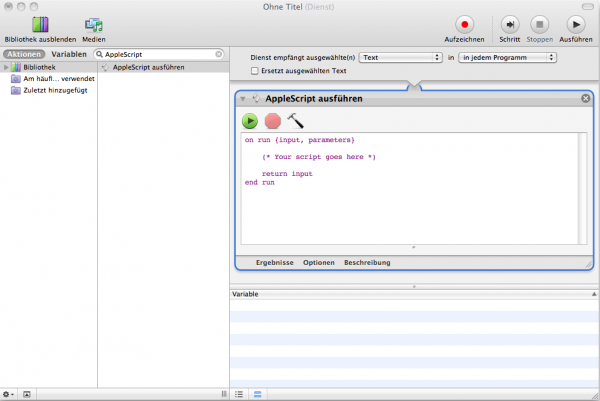Show the Beschreibung section
This screenshot has height=401, width=600.
coord(367,262)
